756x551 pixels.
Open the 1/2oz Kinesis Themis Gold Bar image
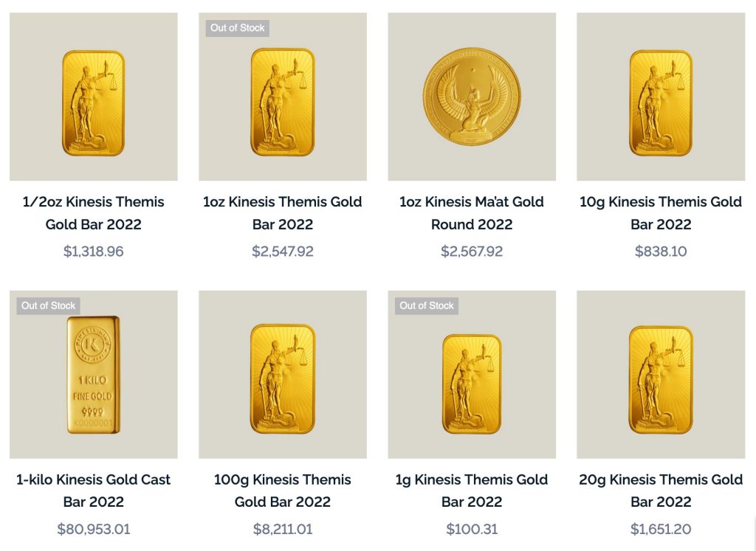tap(93, 102)
